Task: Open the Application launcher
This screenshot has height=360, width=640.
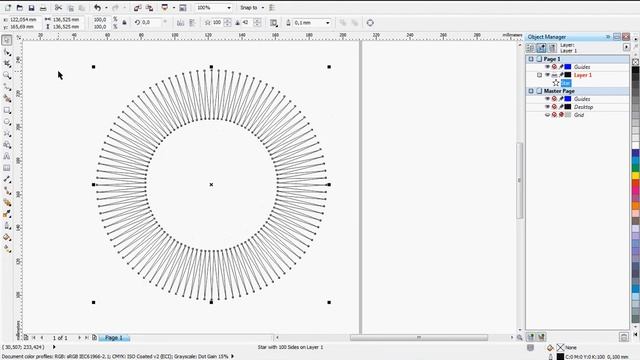Action: pyautogui.click(x=165, y=8)
